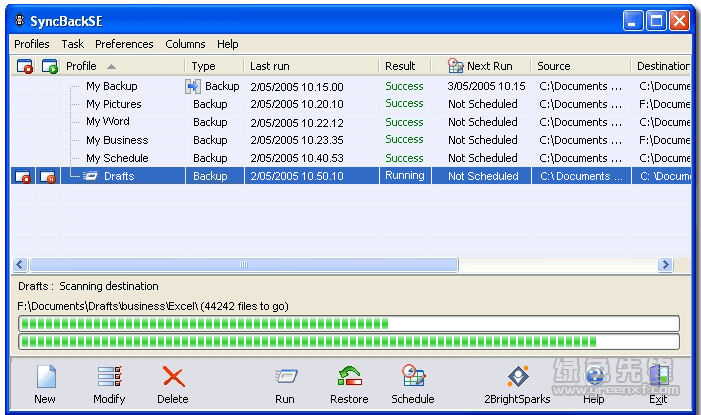Click next run 3/05/2005 10.15

pos(486,86)
